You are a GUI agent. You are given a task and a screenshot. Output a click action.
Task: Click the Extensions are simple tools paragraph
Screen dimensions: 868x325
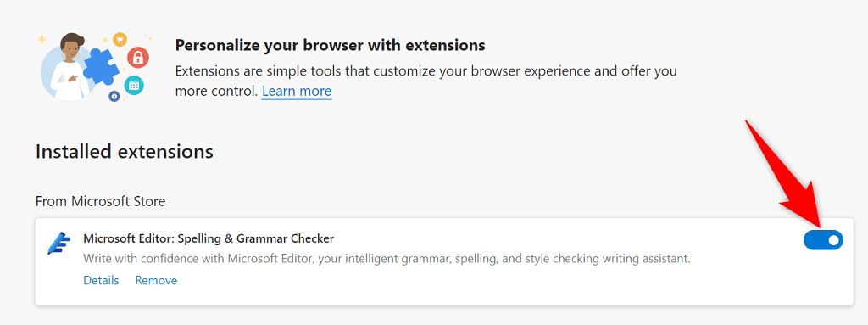tap(426, 81)
